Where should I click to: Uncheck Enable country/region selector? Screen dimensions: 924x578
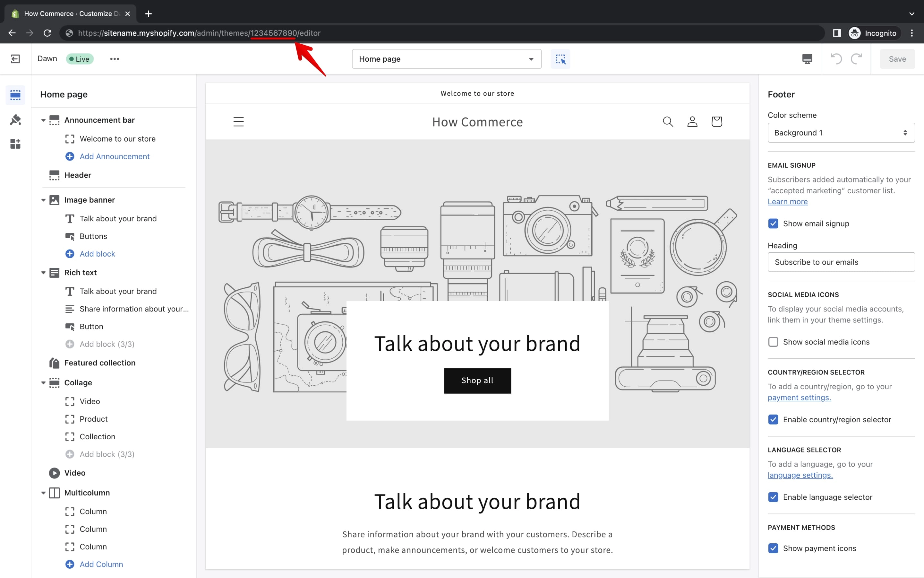click(773, 420)
